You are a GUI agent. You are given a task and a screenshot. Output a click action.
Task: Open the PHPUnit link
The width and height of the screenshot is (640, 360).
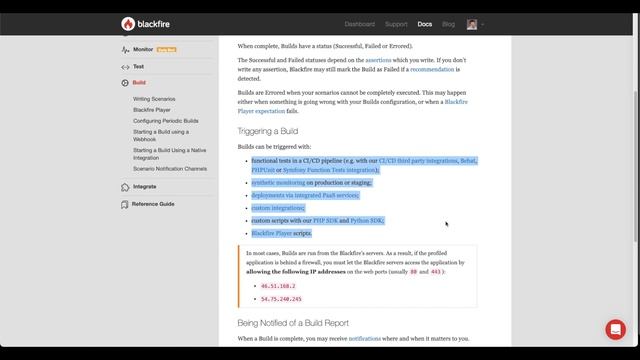coord(263,170)
